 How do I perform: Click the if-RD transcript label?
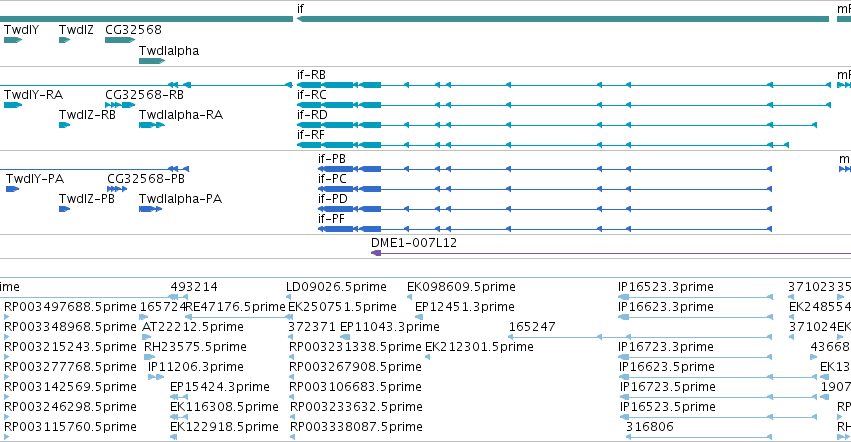click(x=312, y=115)
